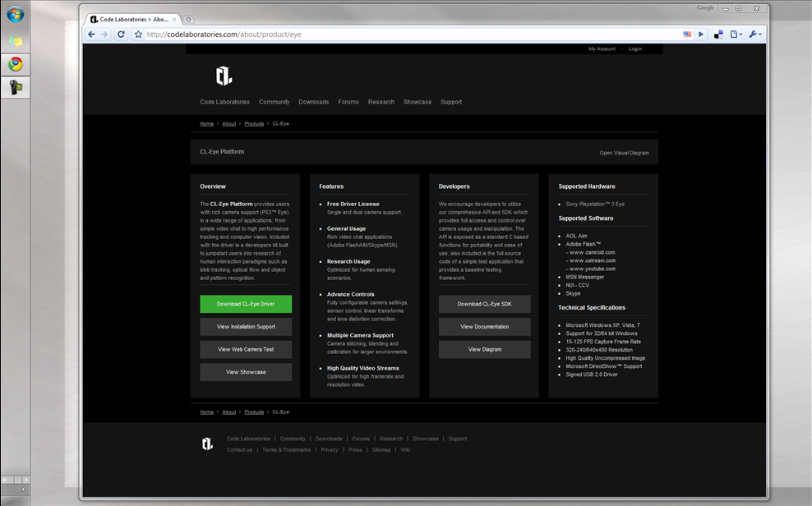812x506 pixels.
Task: Go back with the browser back arrow
Action: [91, 34]
